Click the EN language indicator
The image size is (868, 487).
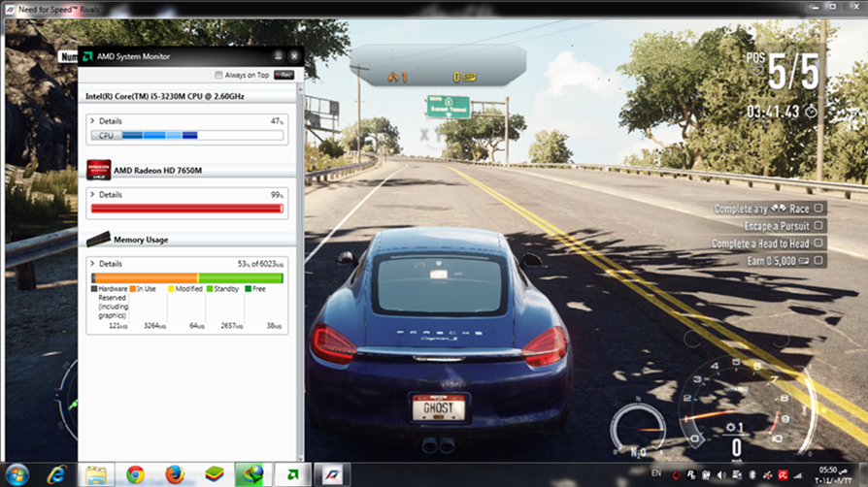tap(656, 473)
